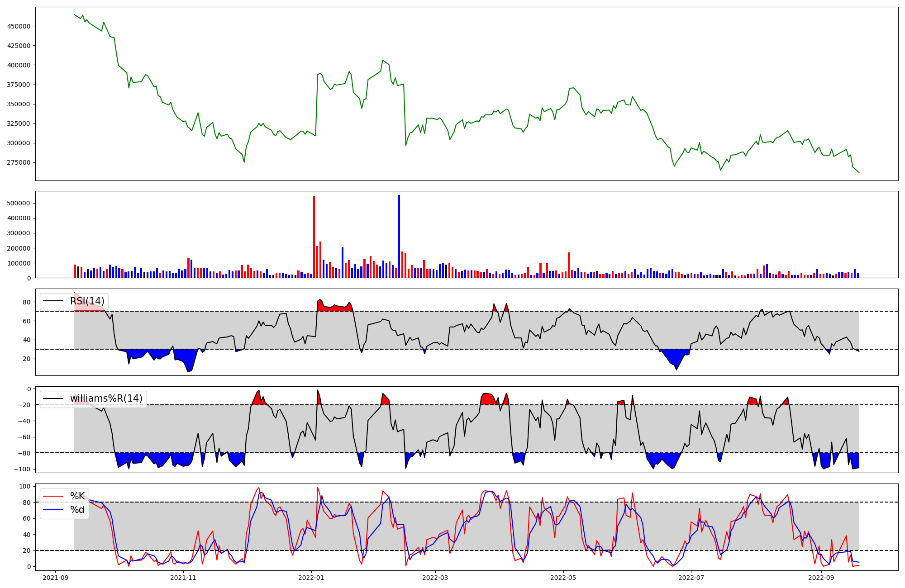Click the 80 tick on RSI axis
Screen dimensions: 905x588
click(x=27, y=302)
